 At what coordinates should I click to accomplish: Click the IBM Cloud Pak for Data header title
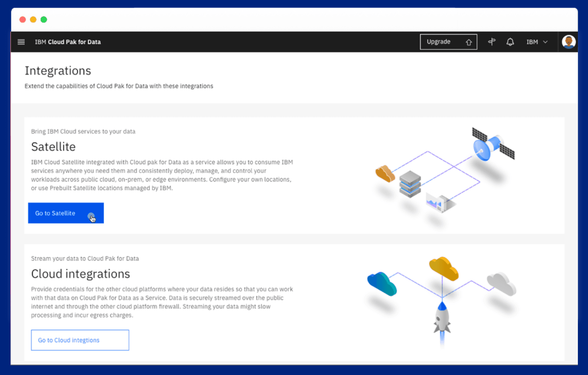68,42
